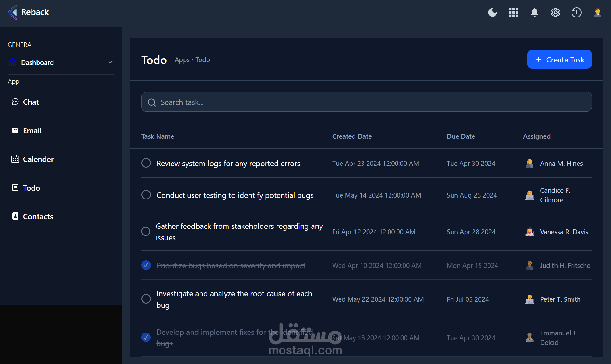Image resolution: width=611 pixels, height=364 pixels.
Task: Click Anna M. Hines' avatar
Action: point(530,164)
